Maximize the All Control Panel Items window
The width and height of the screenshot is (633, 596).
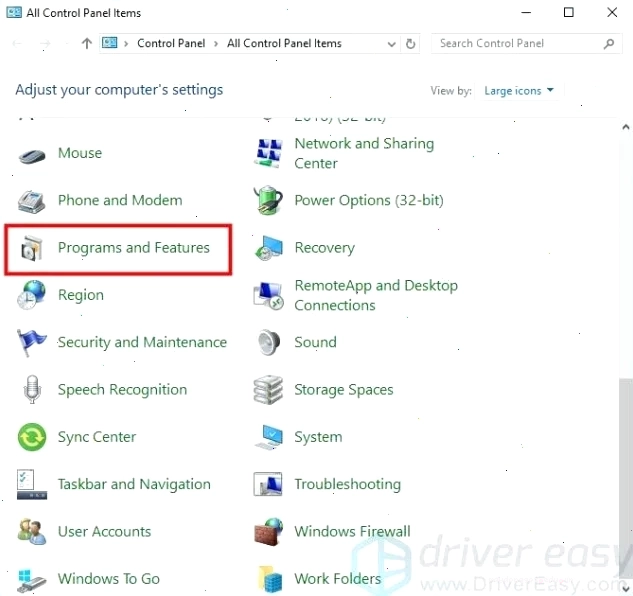pyautogui.click(x=568, y=13)
